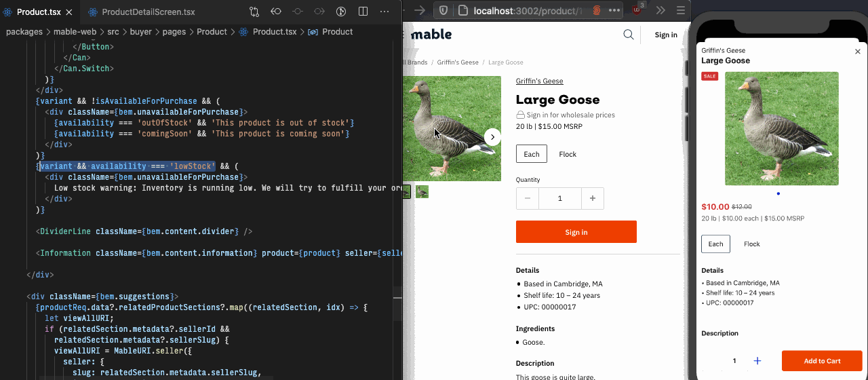This screenshot has width=868, height=380.
Task: Select the second goose thumbnail image
Action: (x=422, y=192)
